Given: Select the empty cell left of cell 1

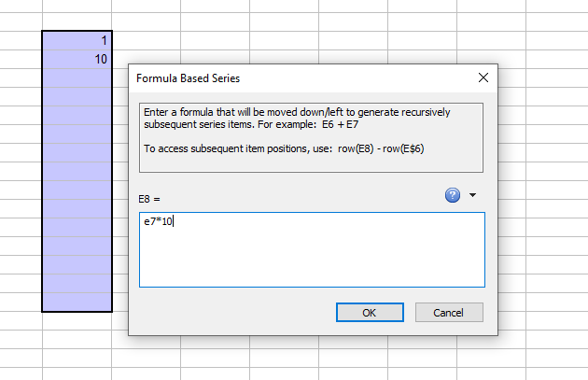Looking at the screenshot, I should pos(21,40).
